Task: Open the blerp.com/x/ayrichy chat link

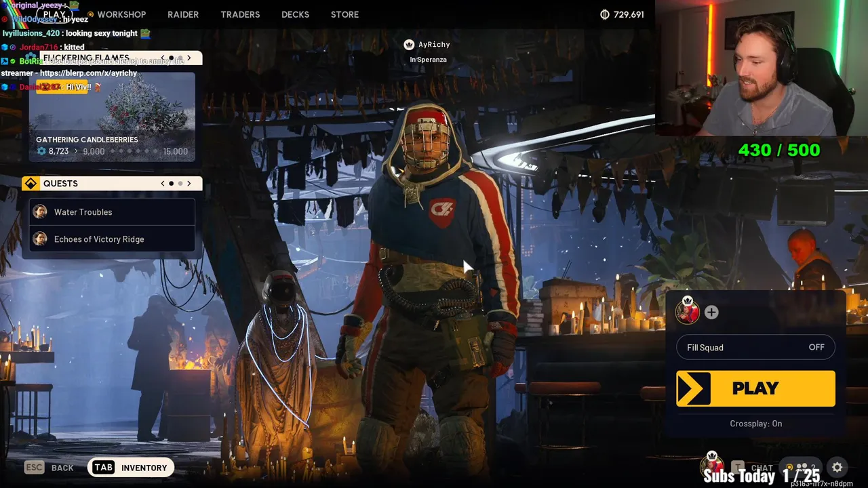Action: [x=89, y=73]
